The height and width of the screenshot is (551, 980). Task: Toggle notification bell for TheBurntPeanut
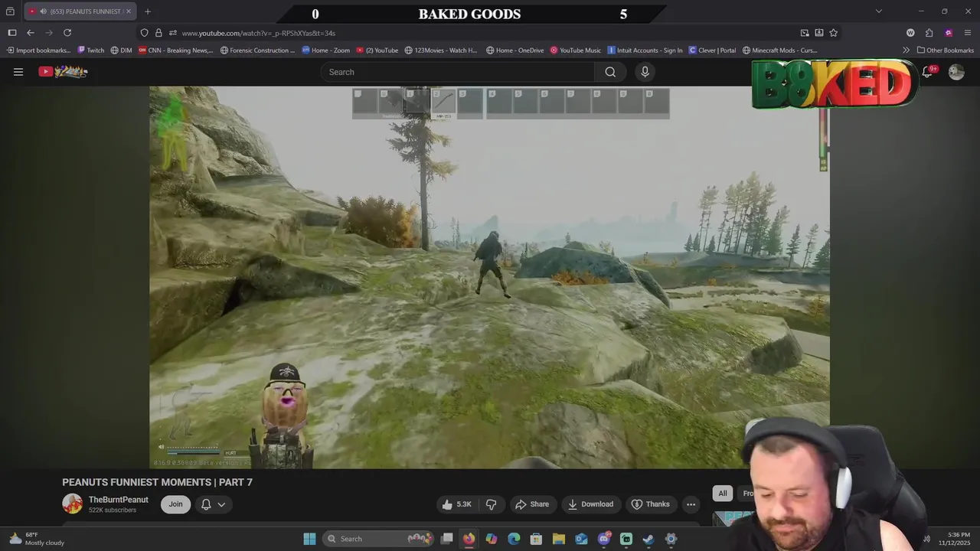214,504
